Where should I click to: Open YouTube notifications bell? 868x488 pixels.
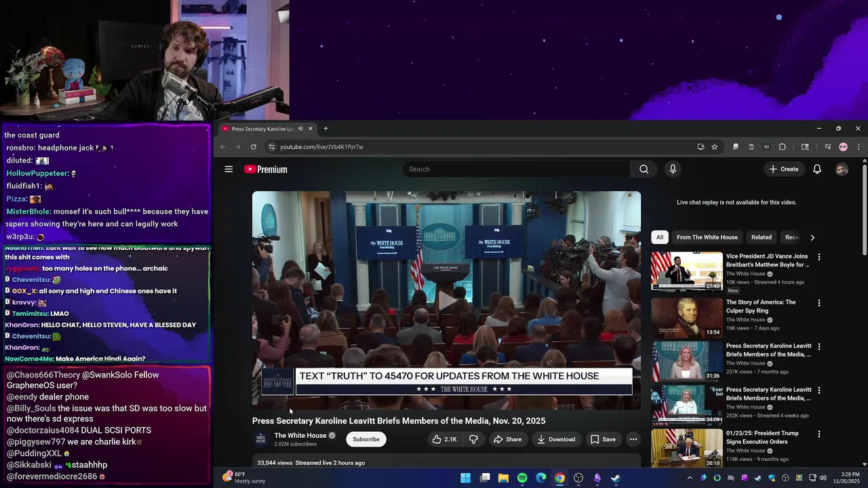(x=817, y=169)
